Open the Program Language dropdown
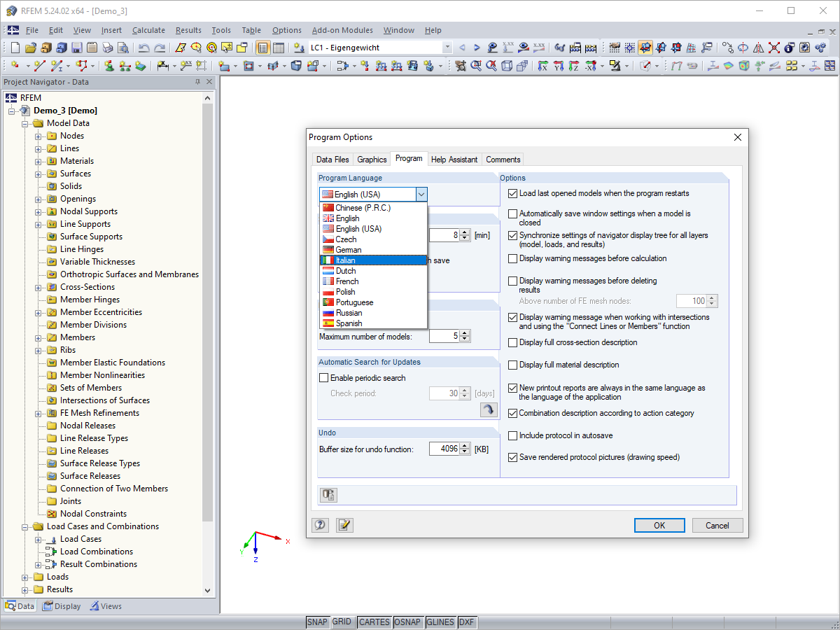Image resolution: width=840 pixels, height=630 pixels. point(421,194)
